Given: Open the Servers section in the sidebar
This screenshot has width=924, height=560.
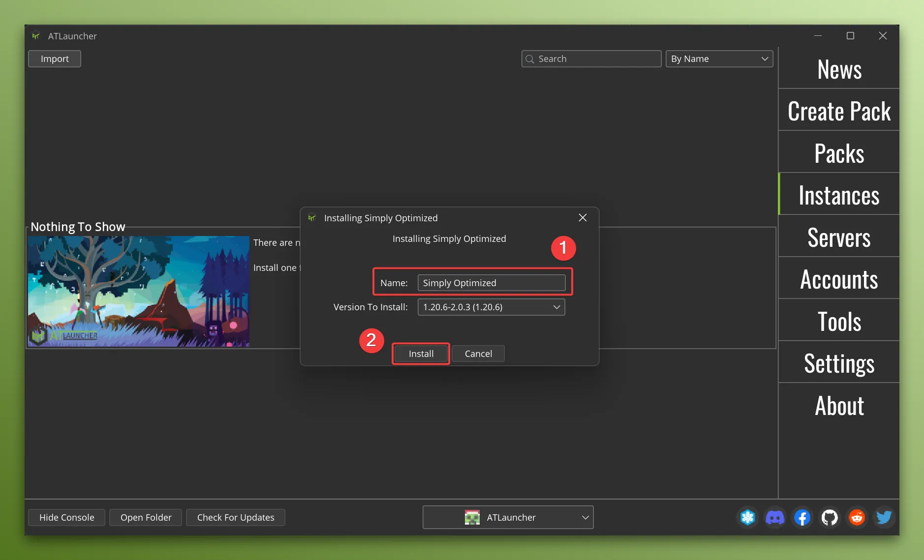Looking at the screenshot, I should (x=838, y=237).
